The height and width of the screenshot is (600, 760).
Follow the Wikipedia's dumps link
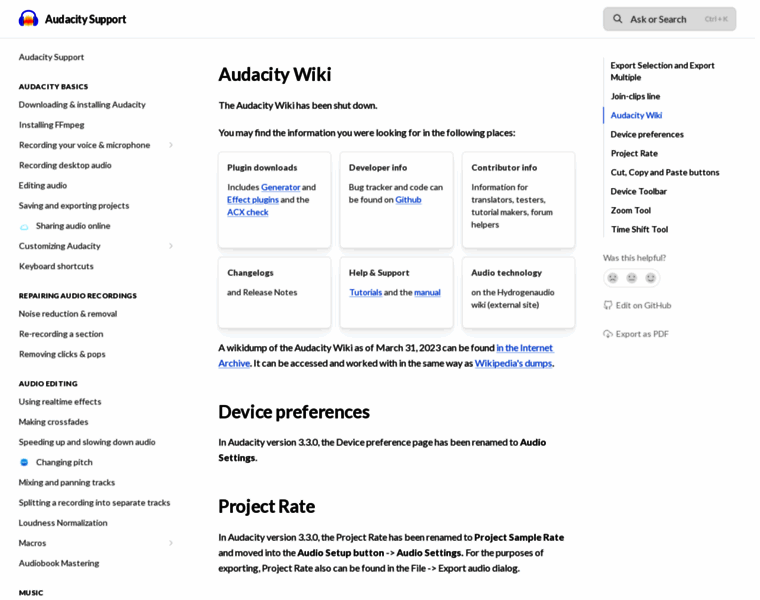point(512,363)
